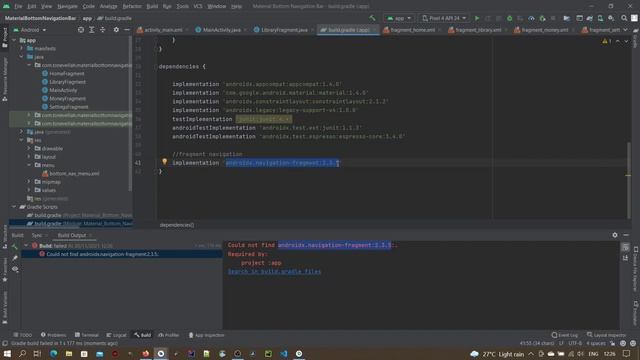This screenshot has width=640, height=360.
Task: Switch to MainActivity.java tab
Action: pyautogui.click(x=221, y=30)
